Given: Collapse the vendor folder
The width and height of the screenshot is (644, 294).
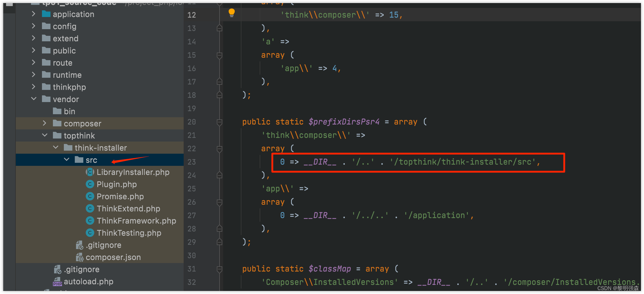Looking at the screenshot, I should [34, 99].
